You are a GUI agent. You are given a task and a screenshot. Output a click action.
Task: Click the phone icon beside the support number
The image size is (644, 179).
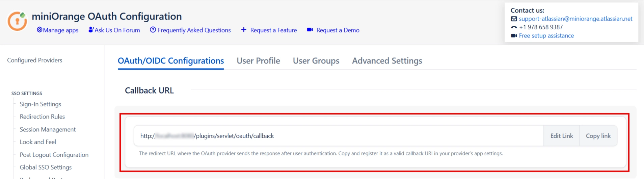click(x=514, y=27)
